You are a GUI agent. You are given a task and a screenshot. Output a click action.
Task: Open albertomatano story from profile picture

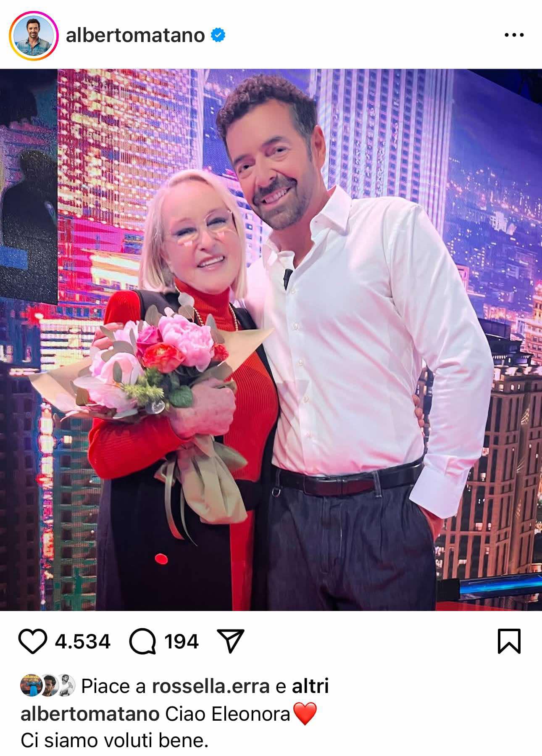[33, 35]
